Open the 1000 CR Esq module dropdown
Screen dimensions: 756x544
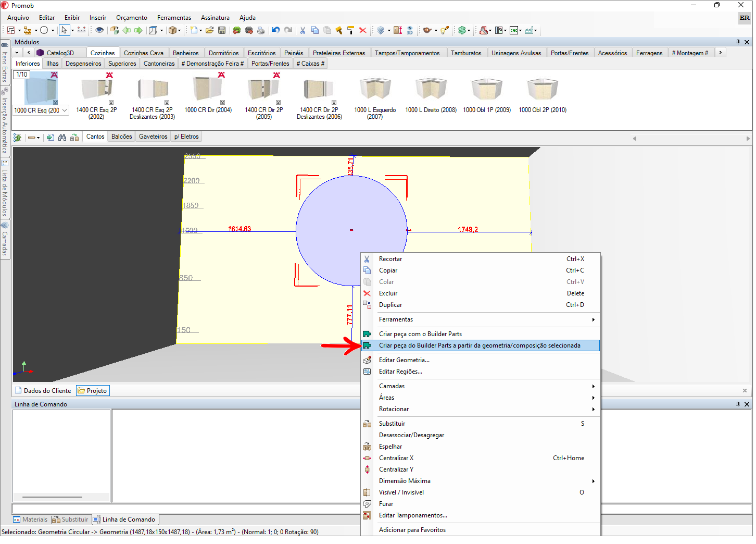tap(65, 110)
